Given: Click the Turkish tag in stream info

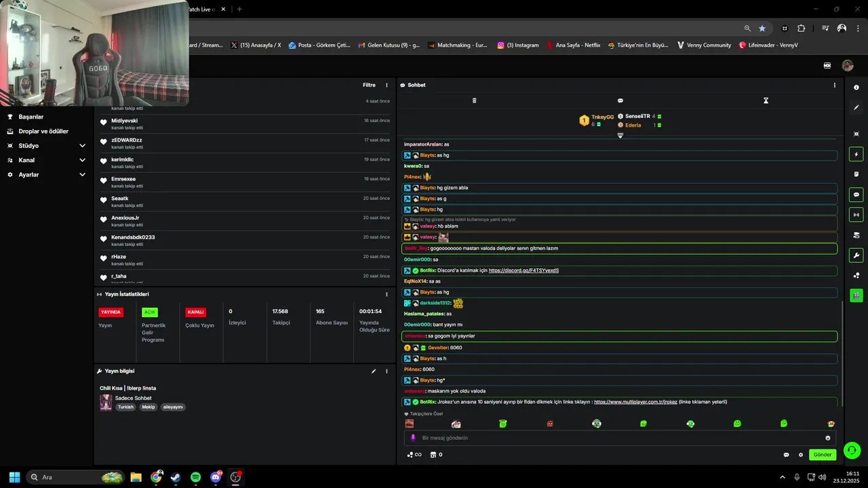Looking at the screenshot, I should (125, 407).
